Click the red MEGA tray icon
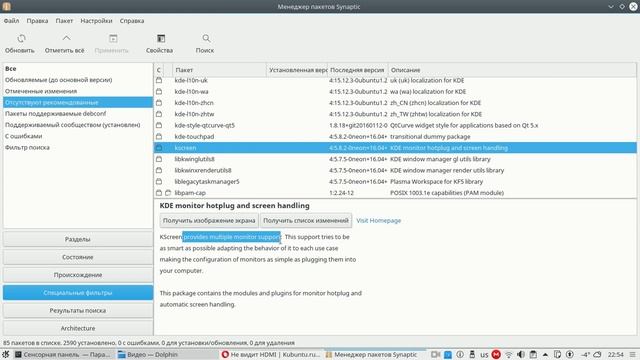This screenshot has height=360, width=640. [x=496, y=354]
